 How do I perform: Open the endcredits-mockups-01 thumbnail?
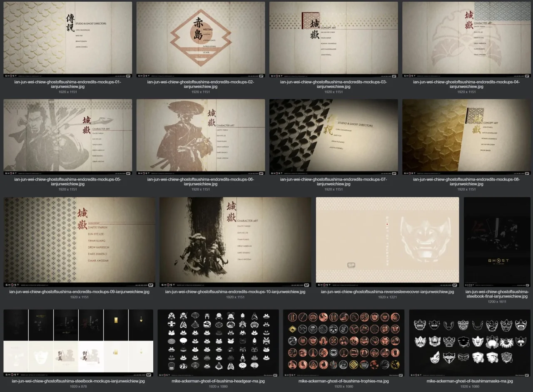coord(68,40)
